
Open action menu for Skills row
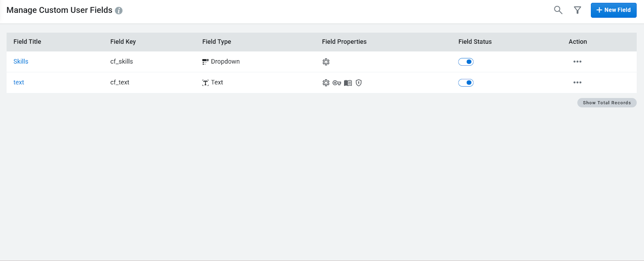(x=577, y=62)
